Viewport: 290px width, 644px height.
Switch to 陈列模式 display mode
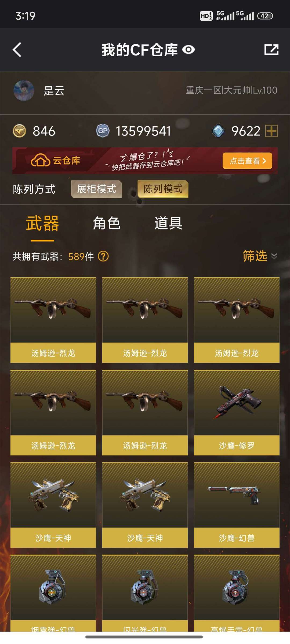[x=163, y=189]
